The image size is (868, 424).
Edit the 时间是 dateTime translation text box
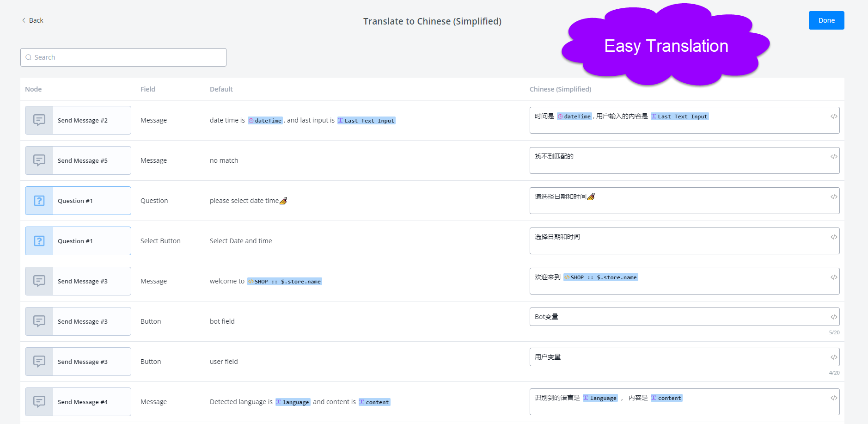[x=685, y=120]
